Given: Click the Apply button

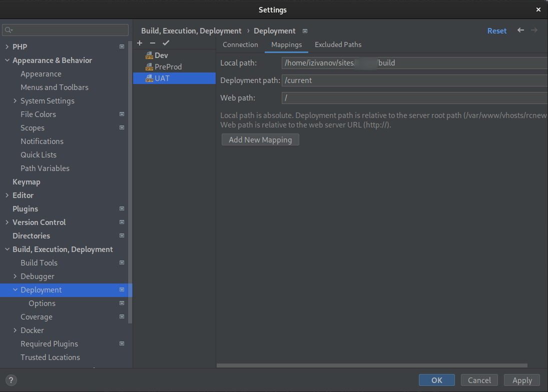Looking at the screenshot, I should tap(522, 380).
